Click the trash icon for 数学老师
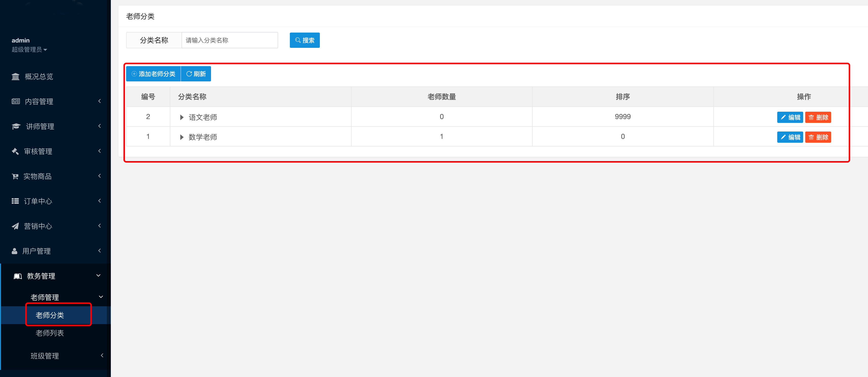The image size is (868, 377). (811, 137)
